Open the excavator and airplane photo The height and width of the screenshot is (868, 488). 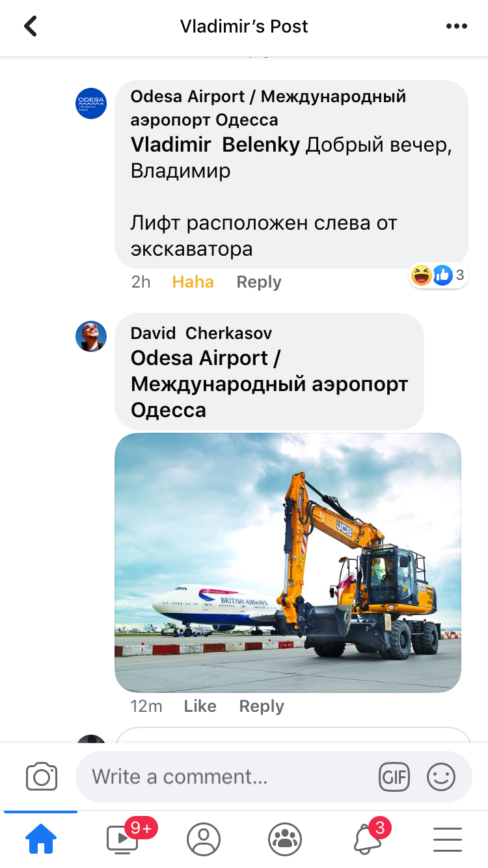coord(288,562)
